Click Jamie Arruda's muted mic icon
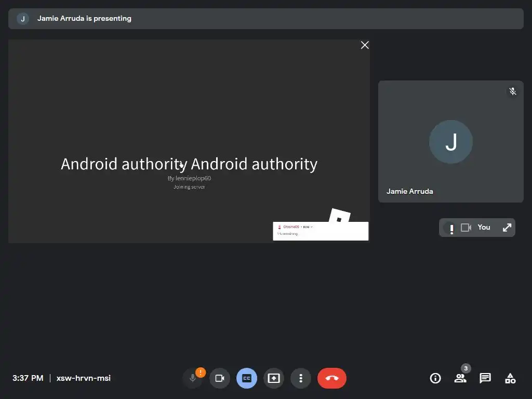This screenshot has width=532, height=399. click(x=513, y=91)
